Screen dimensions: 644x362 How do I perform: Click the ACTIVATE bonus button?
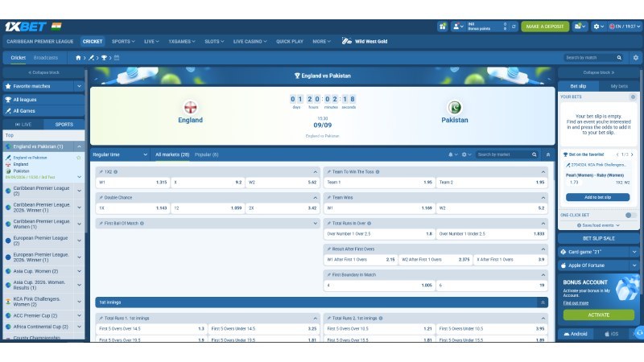[x=598, y=315]
